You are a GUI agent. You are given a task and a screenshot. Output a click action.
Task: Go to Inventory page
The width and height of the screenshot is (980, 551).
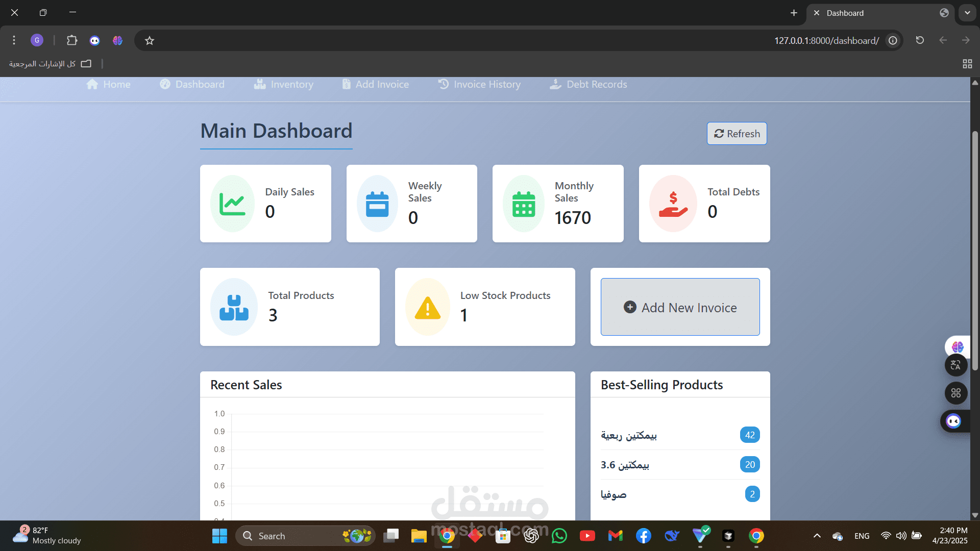pyautogui.click(x=284, y=84)
